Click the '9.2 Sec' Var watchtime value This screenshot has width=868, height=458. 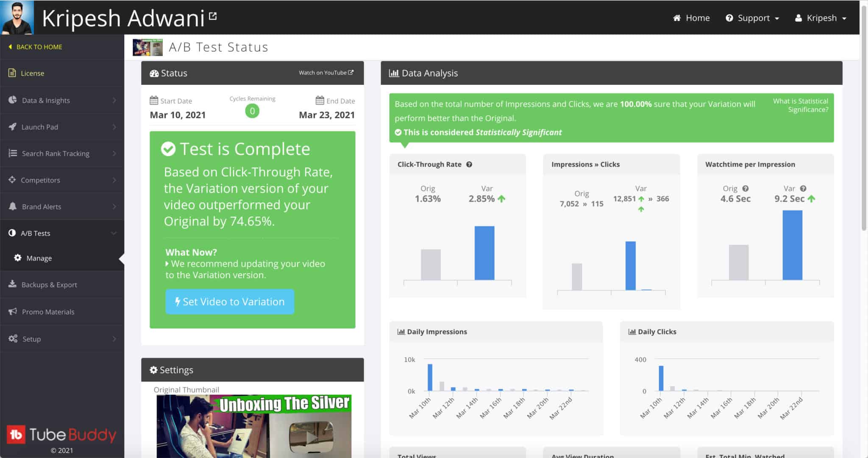point(789,198)
